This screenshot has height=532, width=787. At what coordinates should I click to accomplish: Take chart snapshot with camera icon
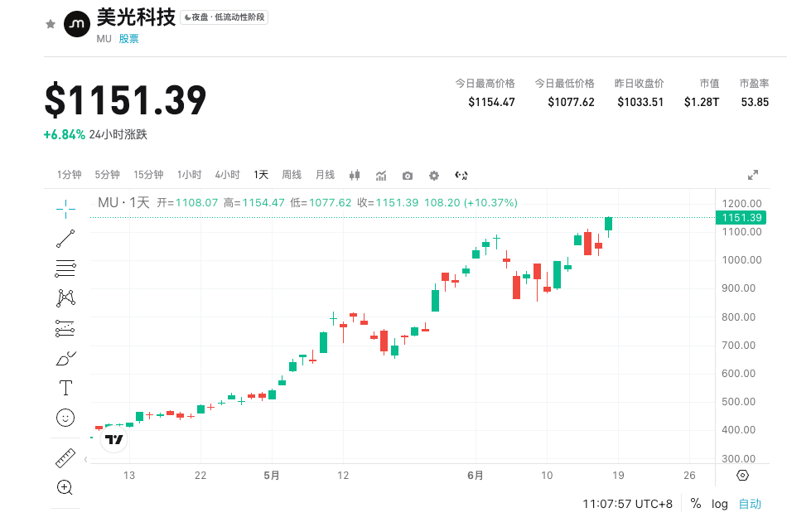[x=408, y=176]
